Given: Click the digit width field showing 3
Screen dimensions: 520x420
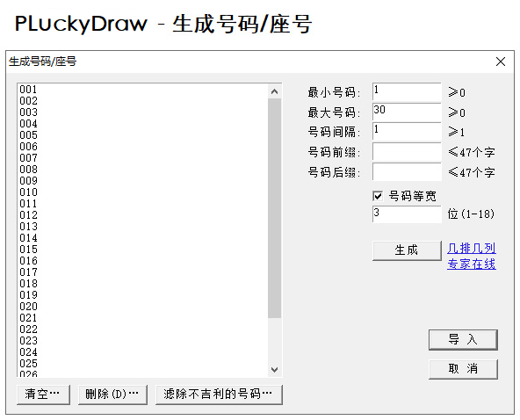Looking at the screenshot, I should click(407, 214).
